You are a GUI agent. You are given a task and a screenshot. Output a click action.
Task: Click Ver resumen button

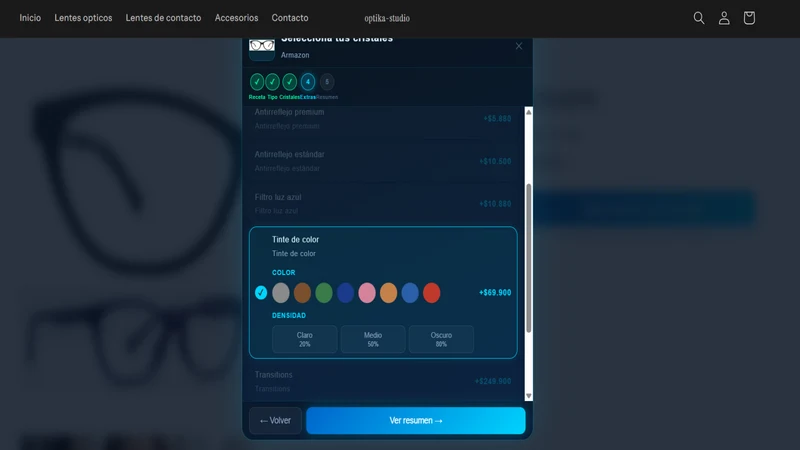416,420
